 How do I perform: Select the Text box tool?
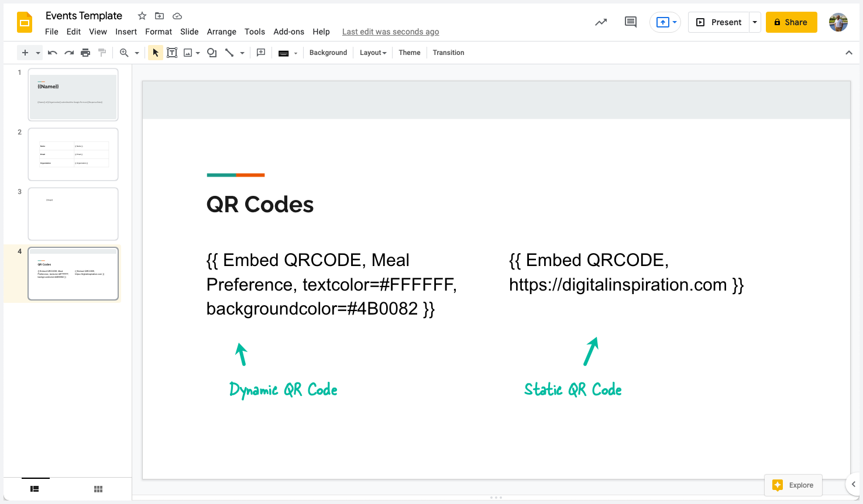pyautogui.click(x=172, y=53)
